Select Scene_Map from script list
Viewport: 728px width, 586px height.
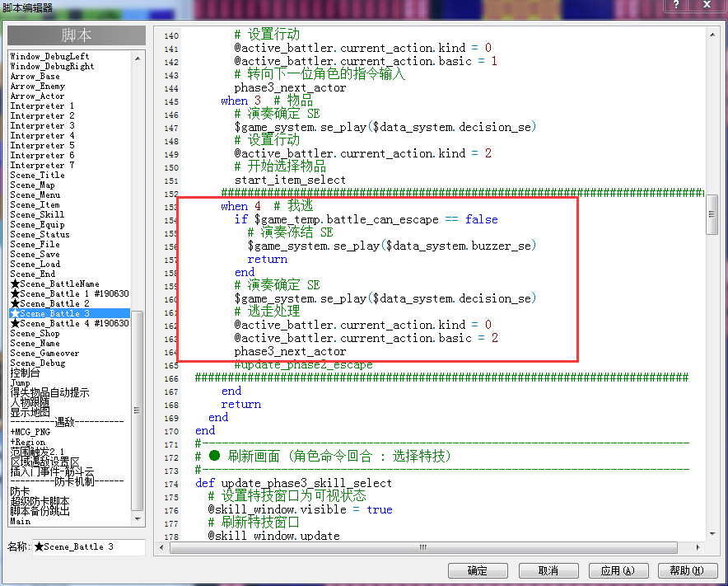click(x=32, y=185)
